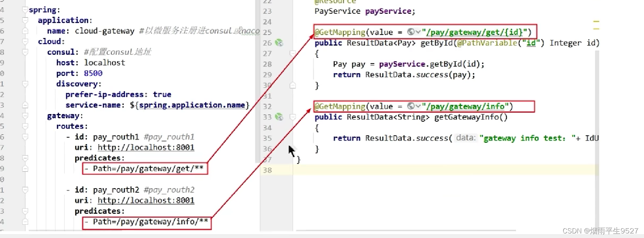Collapse getGatewayInfo fold marker at line 33
644x238 pixels.
tap(293, 117)
